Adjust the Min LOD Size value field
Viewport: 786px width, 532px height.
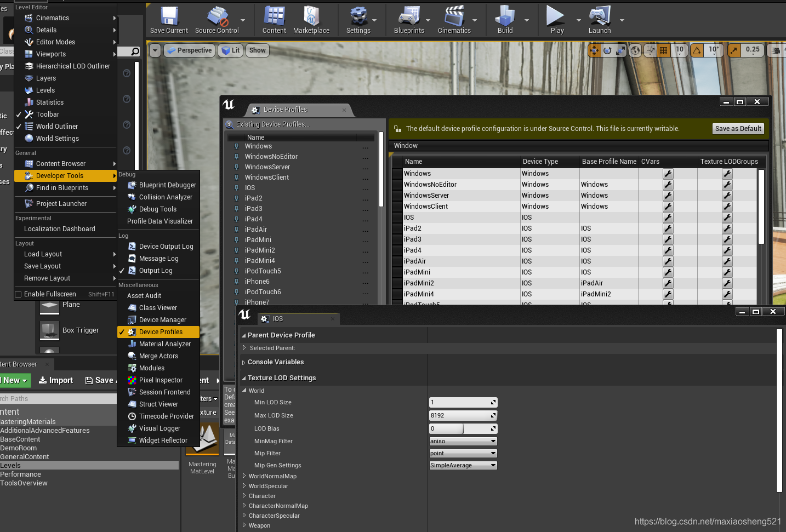coord(463,402)
